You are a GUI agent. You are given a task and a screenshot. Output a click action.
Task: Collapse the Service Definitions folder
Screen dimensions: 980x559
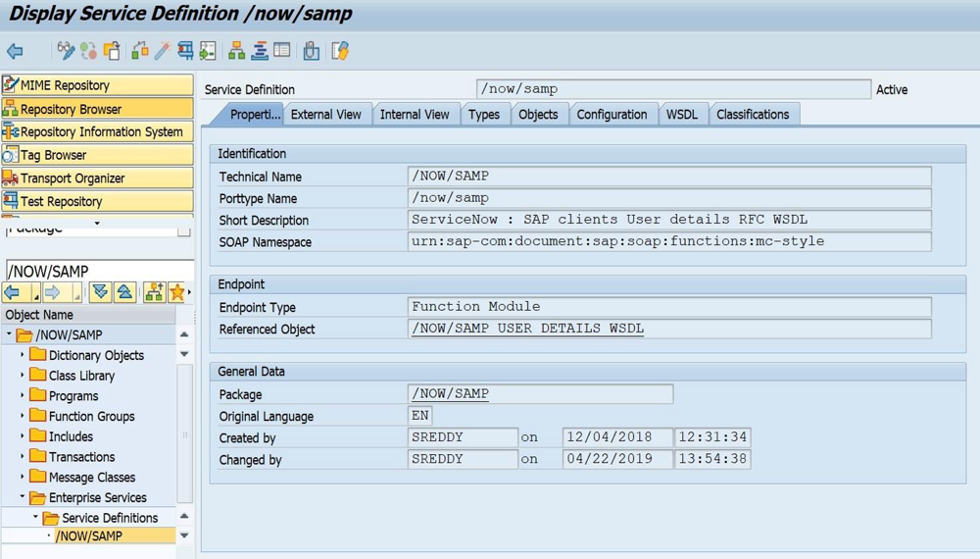pyautogui.click(x=35, y=518)
